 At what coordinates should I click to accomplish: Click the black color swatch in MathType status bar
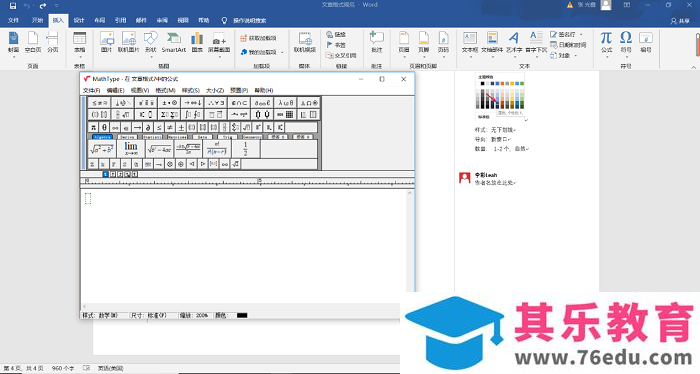242,316
